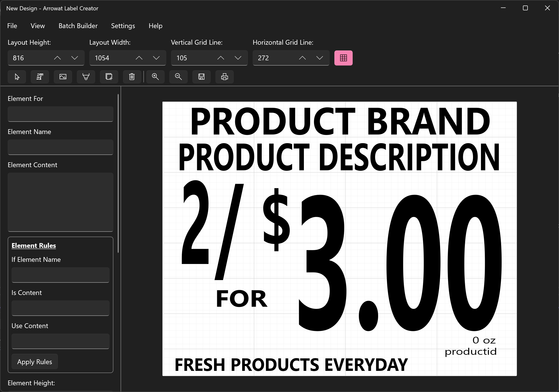559x392 pixels.
Task: Click the zoom in tool
Action: click(x=156, y=76)
